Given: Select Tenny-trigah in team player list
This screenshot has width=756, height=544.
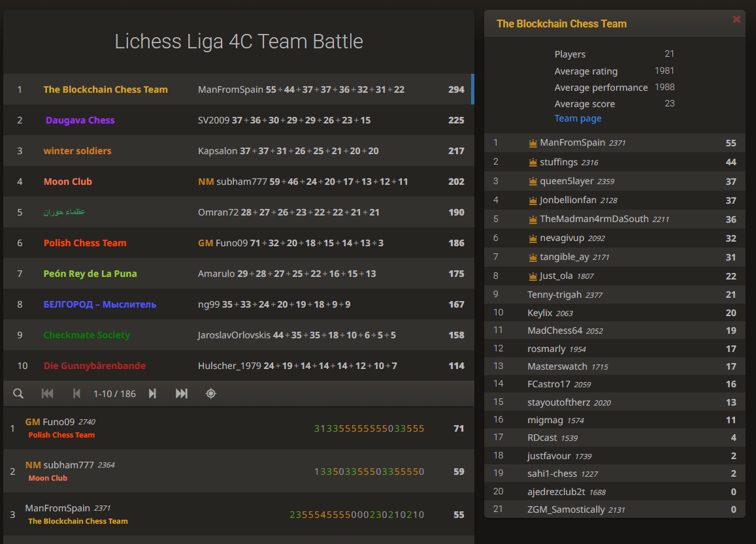Looking at the screenshot, I should [615, 295].
